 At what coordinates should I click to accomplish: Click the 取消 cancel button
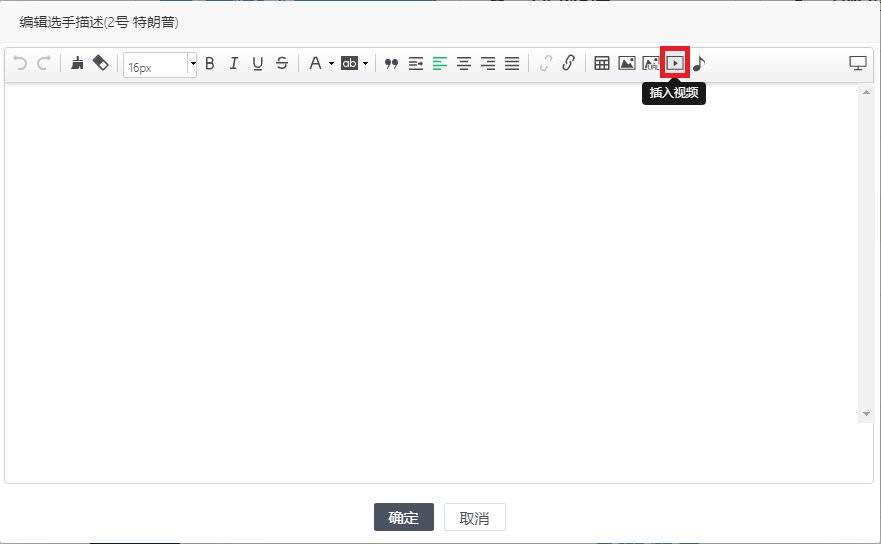(475, 517)
